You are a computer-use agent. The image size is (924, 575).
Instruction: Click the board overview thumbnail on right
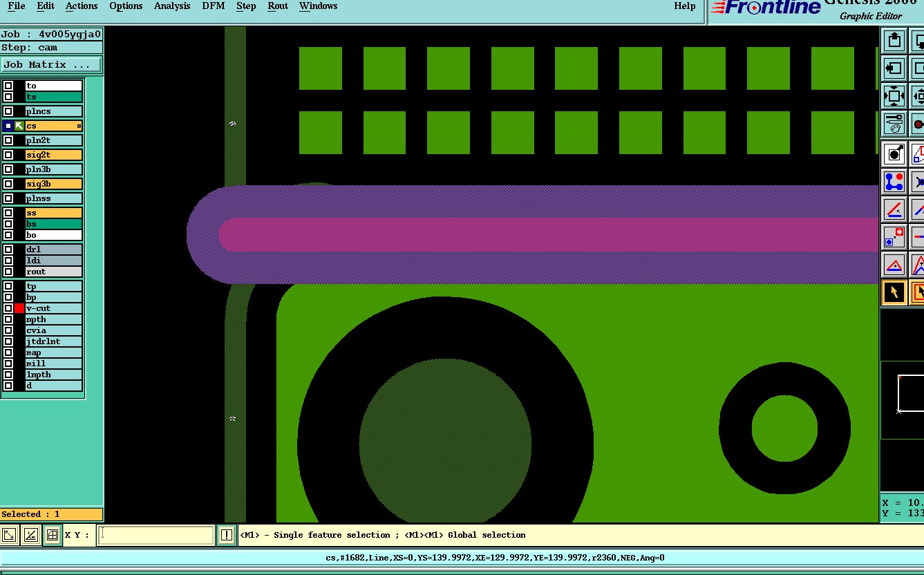pos(902,399)
